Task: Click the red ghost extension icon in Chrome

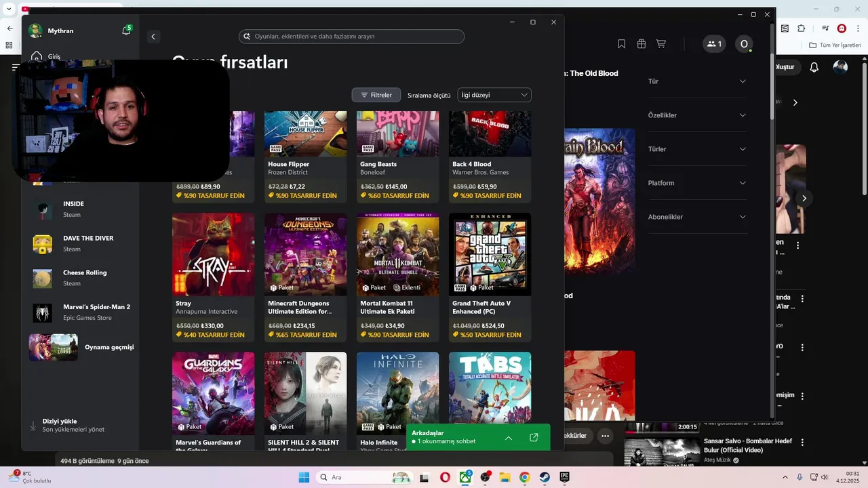Action: click(842, 28)
